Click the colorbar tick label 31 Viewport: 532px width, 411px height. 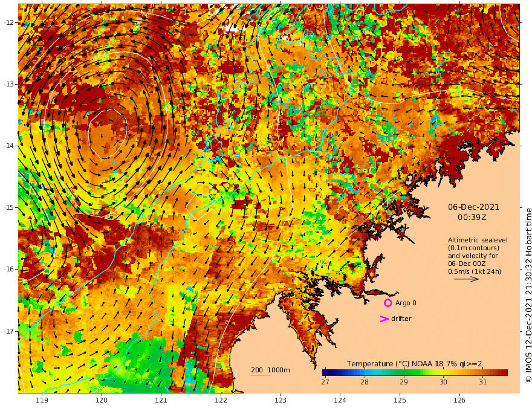click(x=483, y=382)
